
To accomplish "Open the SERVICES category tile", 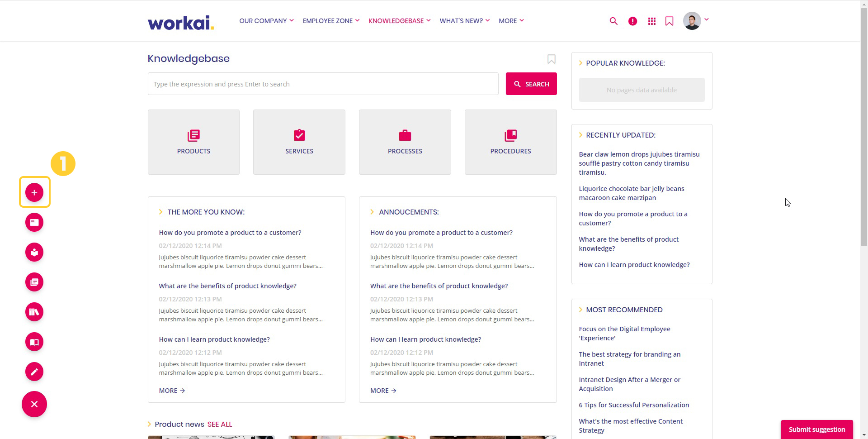I will (x=299, y=142).
